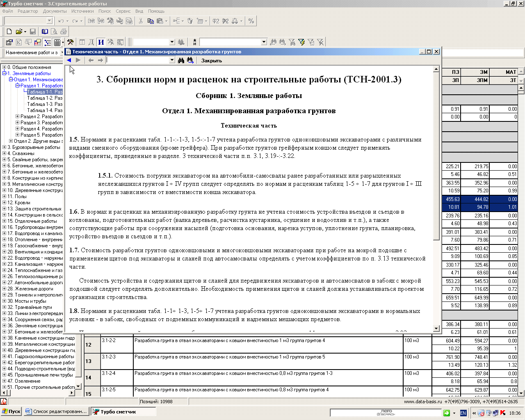Viewport: 525px width, 420px height.
Task: Select the 12. Кровли tree item
Action: click(19, 203)
